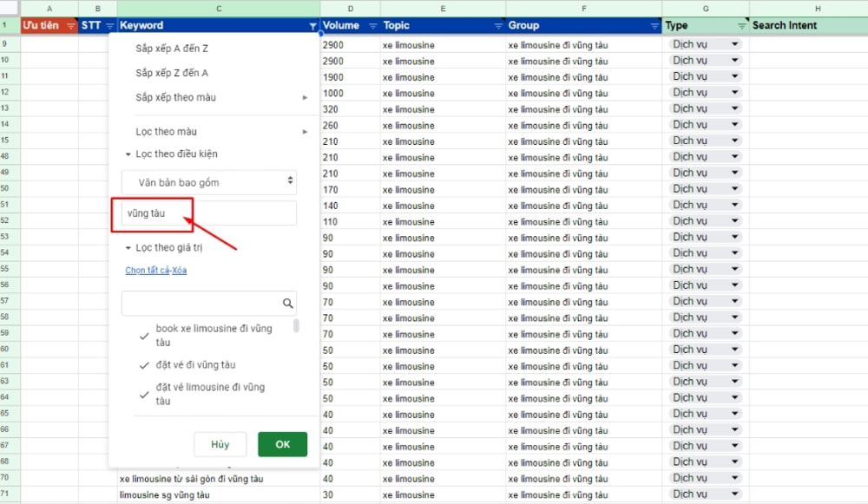Click the filter value search field
Image resolution: width=868 pixels, height=504 pixels.
[x=209, y=303]
